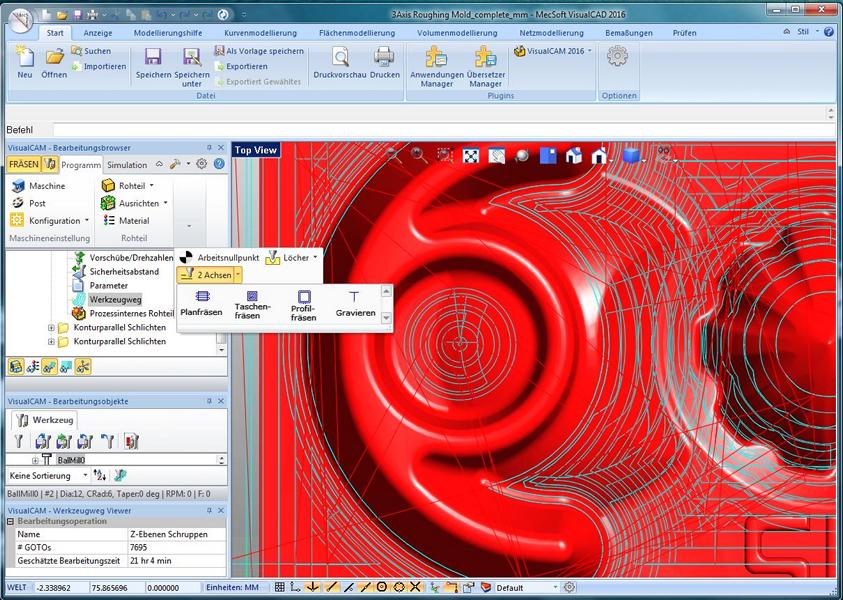Select the Sicherheitsabstand tree item

pos(124,272)
